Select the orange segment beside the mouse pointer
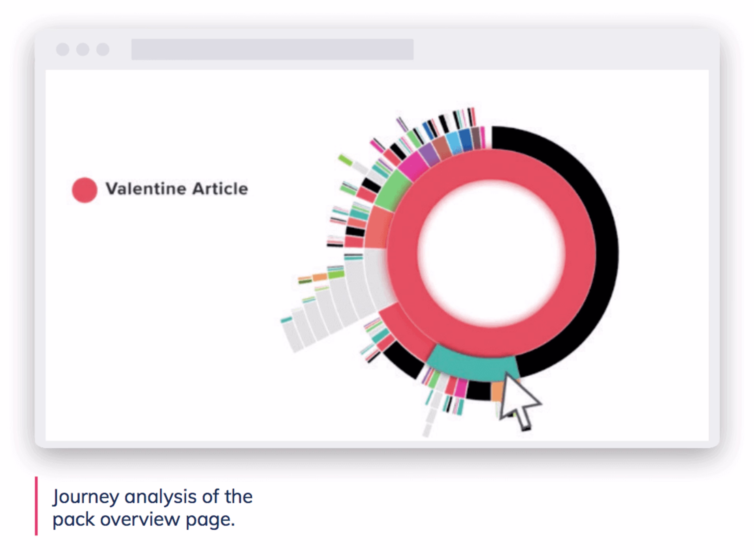 pyautogui.click(x=497, y=391)
